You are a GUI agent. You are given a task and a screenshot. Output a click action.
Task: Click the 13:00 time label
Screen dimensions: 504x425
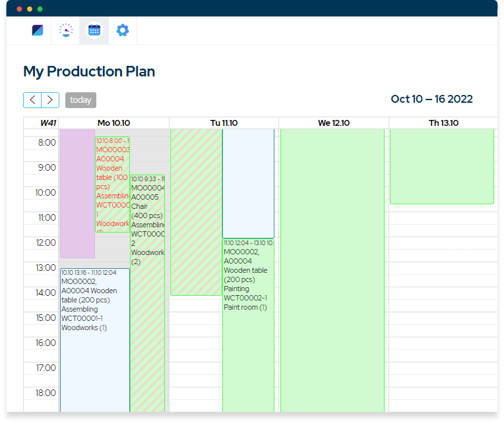click(x=46, y=268)
